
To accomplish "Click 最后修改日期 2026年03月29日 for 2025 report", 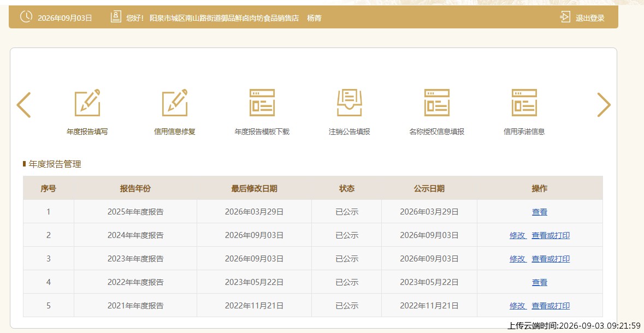I will 254,212.
